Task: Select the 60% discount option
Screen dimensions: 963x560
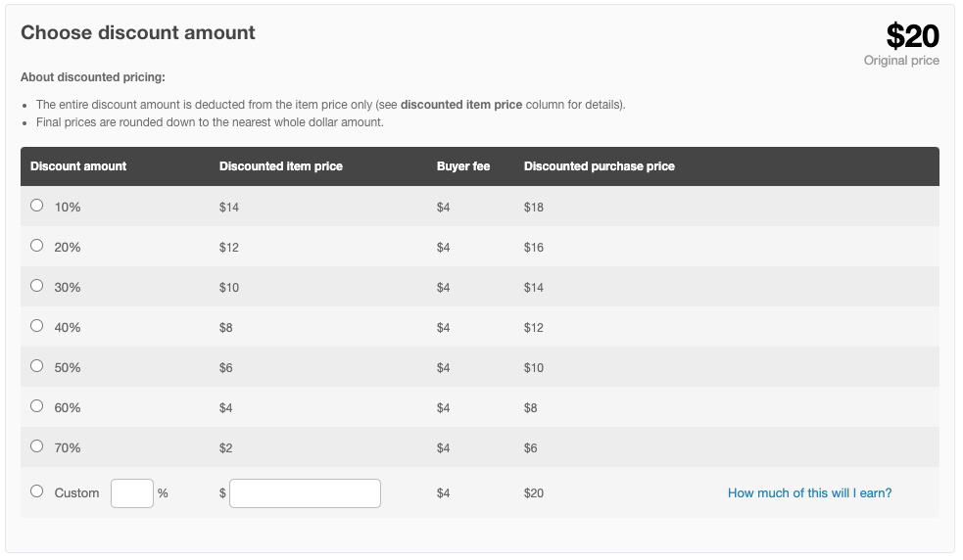Action: click(x=37, y=406)
